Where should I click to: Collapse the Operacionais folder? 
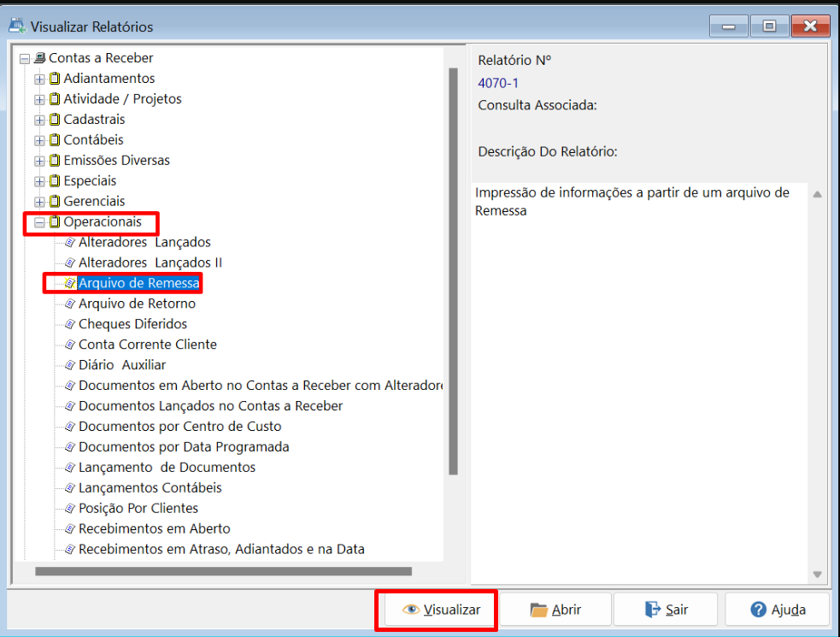(39, 222)
